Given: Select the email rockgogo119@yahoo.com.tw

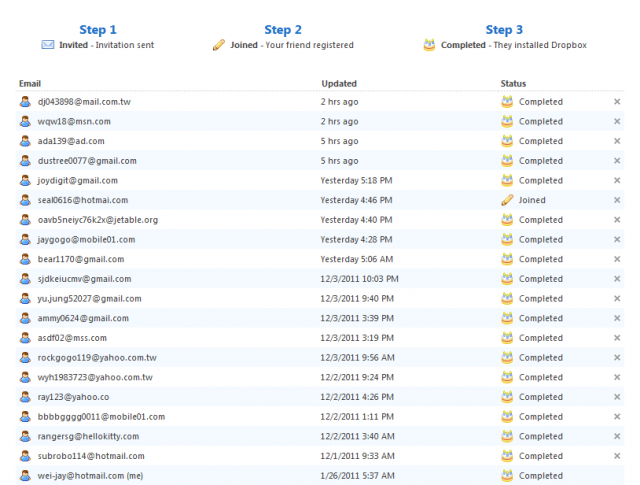Looking at the screenshot, I should (x=97, y=358).
